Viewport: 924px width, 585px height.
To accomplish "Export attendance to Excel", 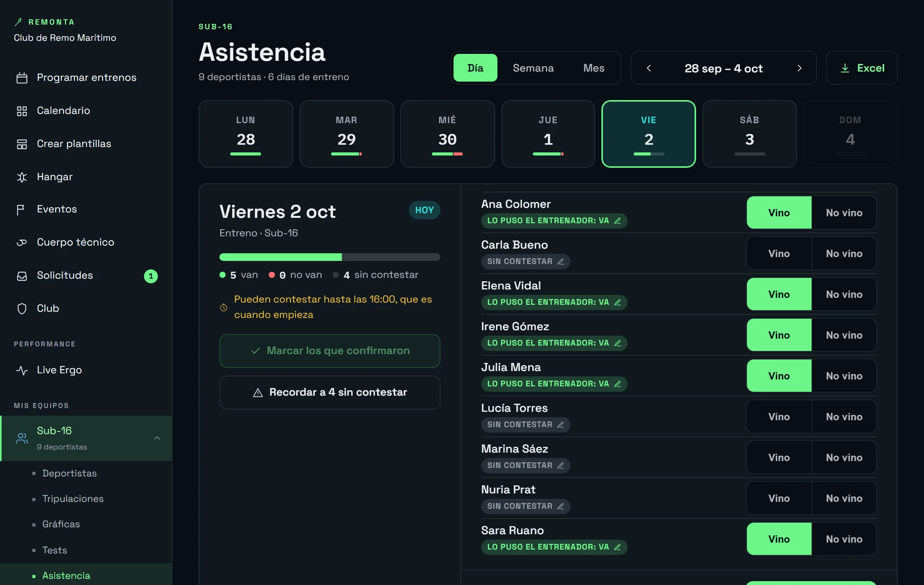I will 862,68.
